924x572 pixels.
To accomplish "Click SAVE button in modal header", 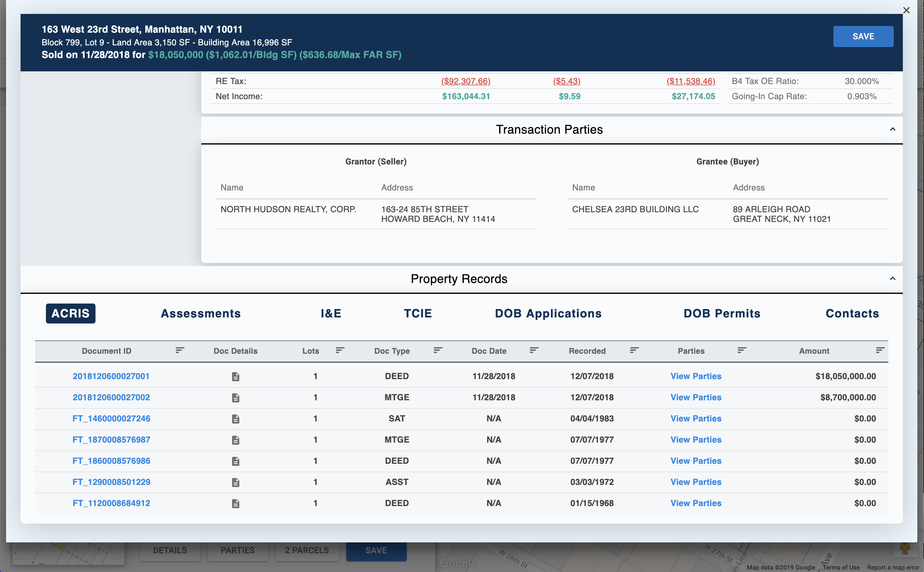I will pyautogui.click(x=863, y=36).
